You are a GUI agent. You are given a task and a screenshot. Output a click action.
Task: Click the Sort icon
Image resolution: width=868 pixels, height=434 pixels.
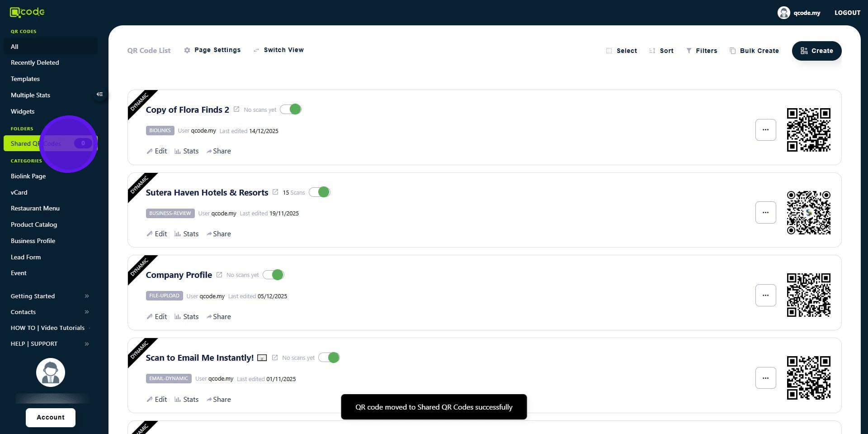point(652,51)
